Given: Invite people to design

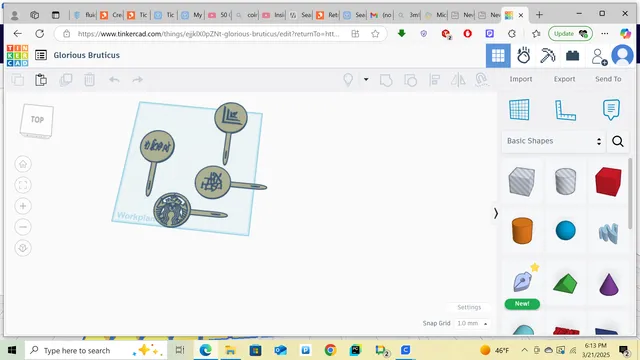Looking at the screenshot, I should (599, 57).
